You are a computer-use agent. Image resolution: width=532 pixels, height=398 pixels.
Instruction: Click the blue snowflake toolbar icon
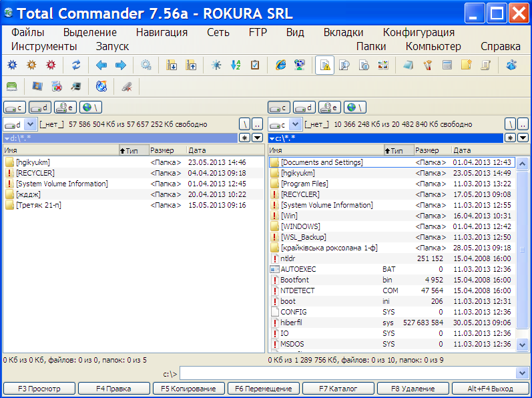pos(216,65)
